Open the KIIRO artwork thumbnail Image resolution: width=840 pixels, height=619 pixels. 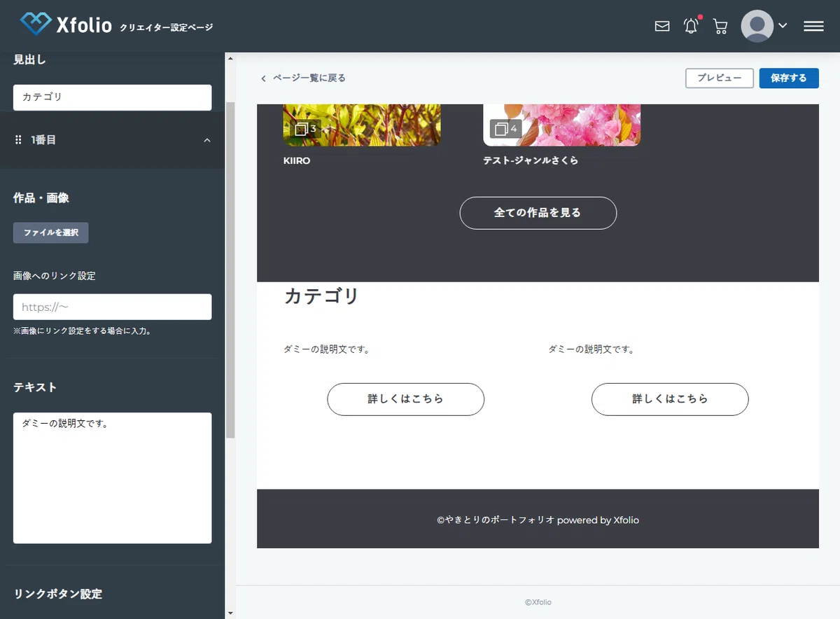(x=362, y=125)
